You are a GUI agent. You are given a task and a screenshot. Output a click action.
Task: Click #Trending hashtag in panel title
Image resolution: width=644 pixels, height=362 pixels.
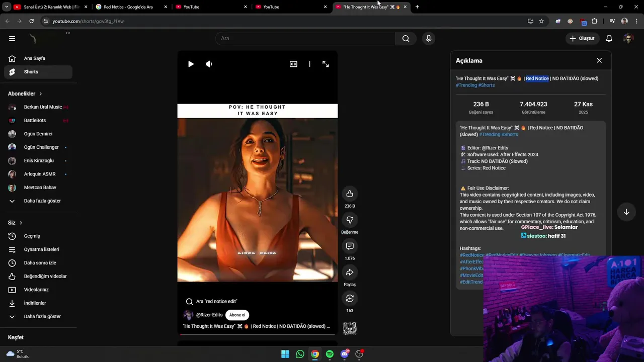point(466,85)
